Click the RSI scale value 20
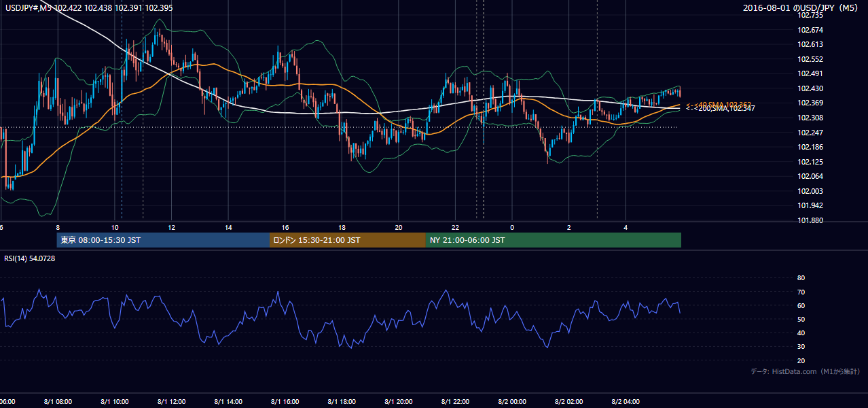 click(801, 361)
